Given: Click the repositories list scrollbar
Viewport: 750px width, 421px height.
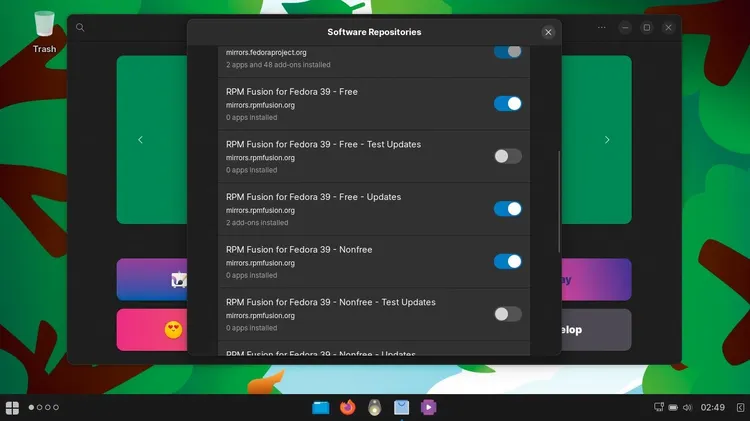Looking at the screenshot, I should [x=559, y=201].
